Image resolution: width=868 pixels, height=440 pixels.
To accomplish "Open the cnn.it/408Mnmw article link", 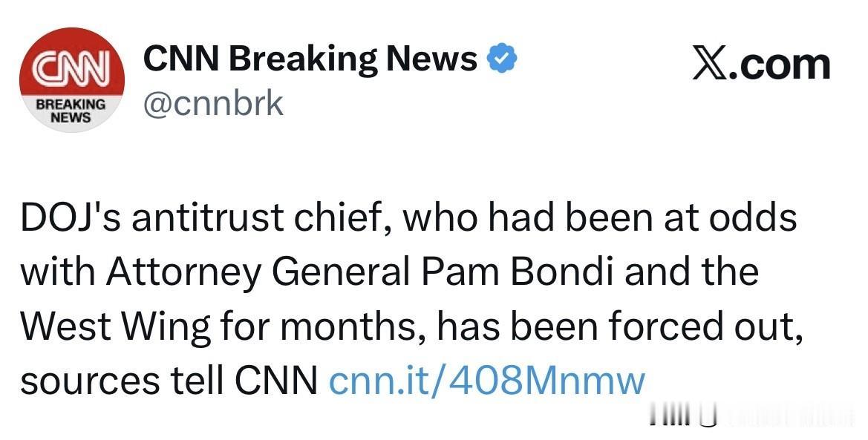I will [x=486, y=381].
